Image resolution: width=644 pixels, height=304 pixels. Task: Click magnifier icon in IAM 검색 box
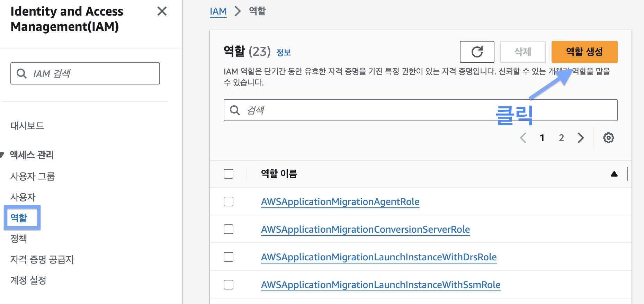tap(22, 73)
